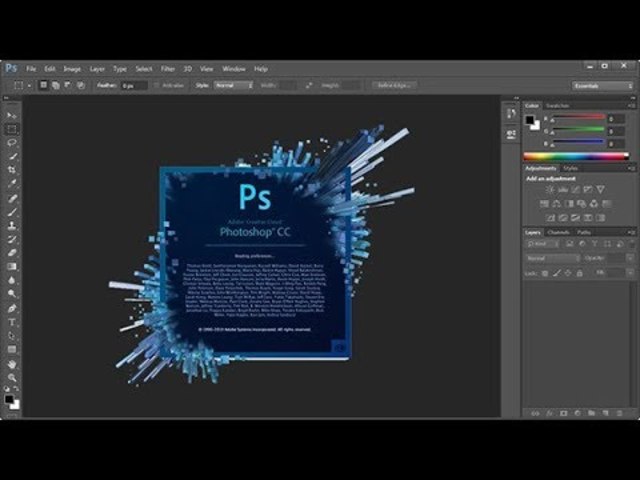Viewport: 640px width, 480px height.
Task: Select the Clone Stamp tool
Action: (x=12, y=225)
